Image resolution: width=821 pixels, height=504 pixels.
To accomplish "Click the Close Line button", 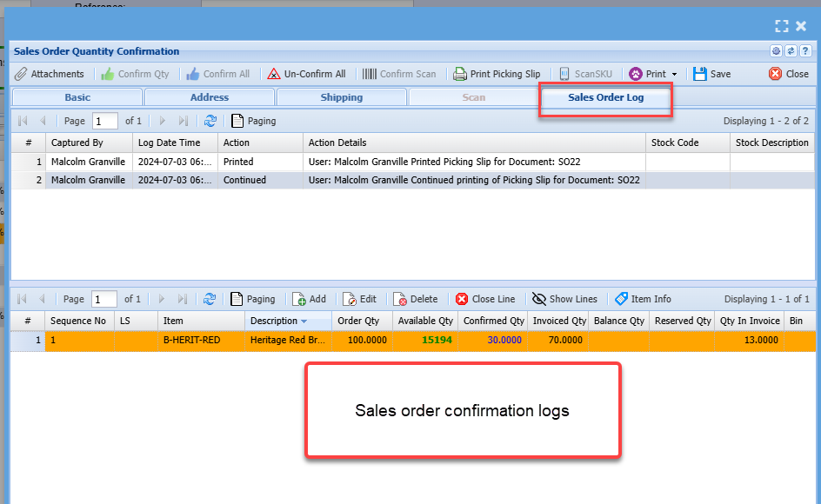I will pyautogui.click(x=485, y=299).
